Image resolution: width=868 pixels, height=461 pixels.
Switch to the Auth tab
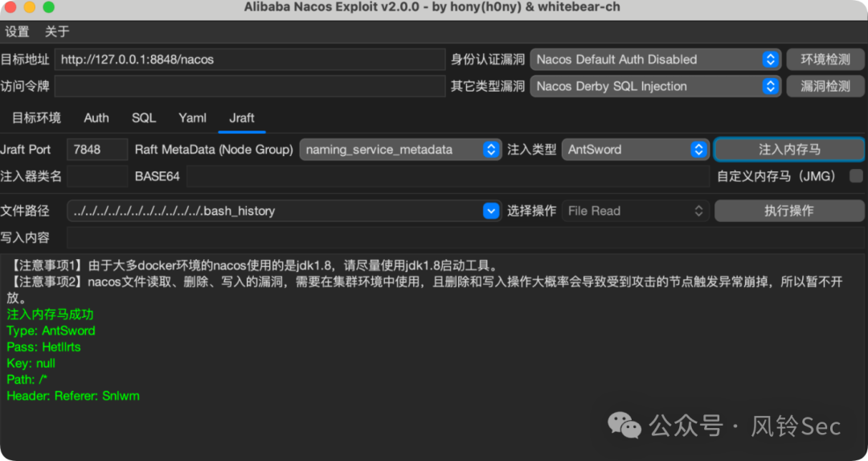[96, 118]
